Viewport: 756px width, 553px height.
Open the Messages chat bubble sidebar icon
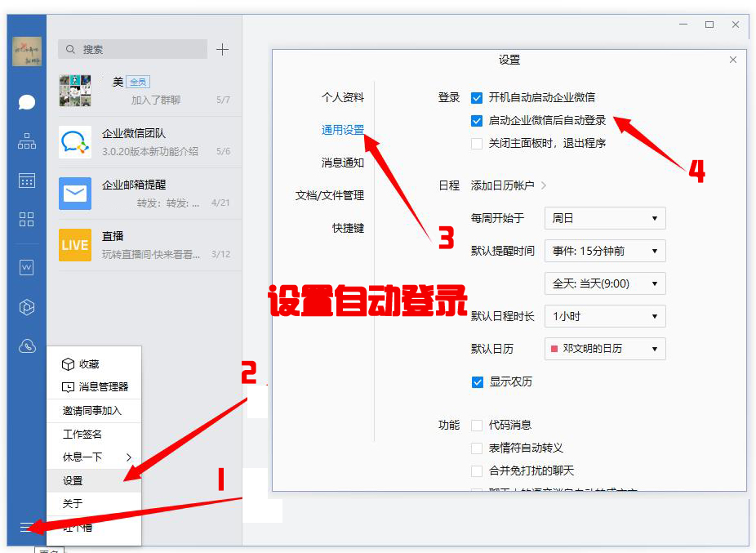[26, 102]
